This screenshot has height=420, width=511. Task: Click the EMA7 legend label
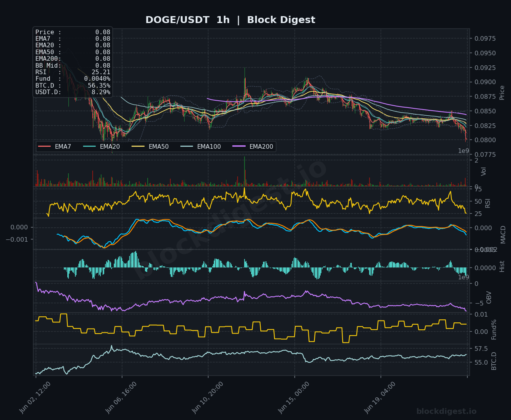pyautogui.click(x=63, y=146)
